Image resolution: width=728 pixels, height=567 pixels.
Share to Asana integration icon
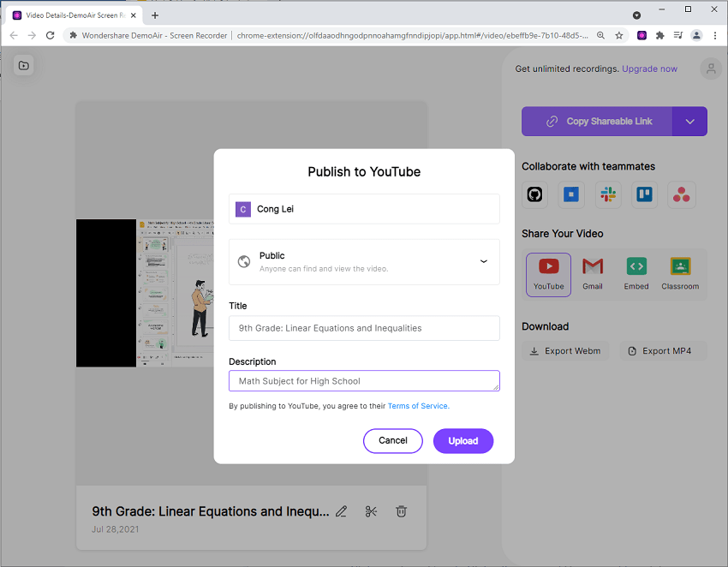681,194
